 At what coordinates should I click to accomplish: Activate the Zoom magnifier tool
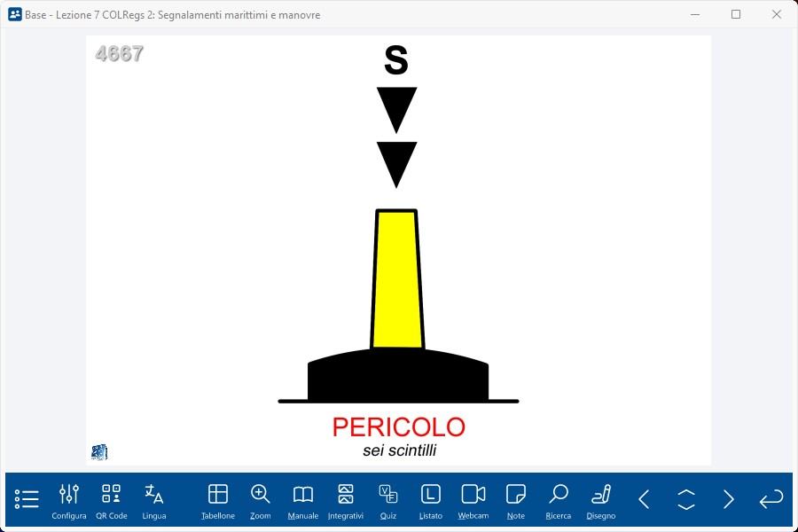[x=261, y=500]
